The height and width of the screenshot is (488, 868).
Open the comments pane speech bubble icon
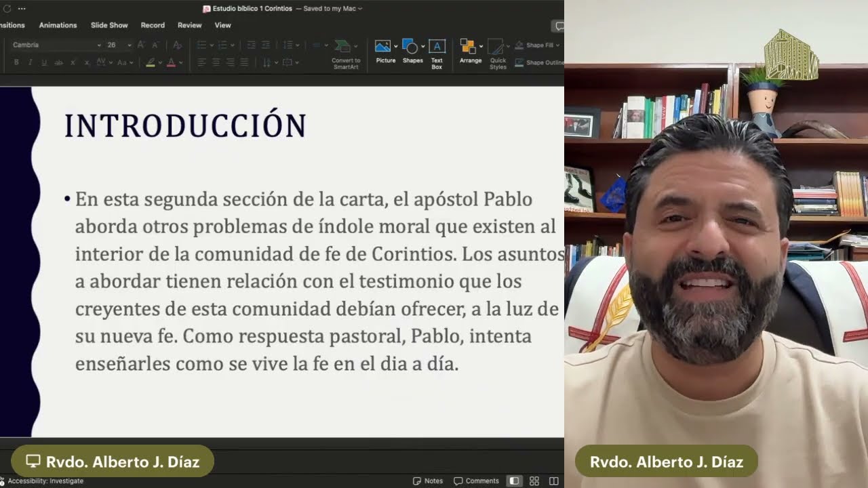[559, 26]
